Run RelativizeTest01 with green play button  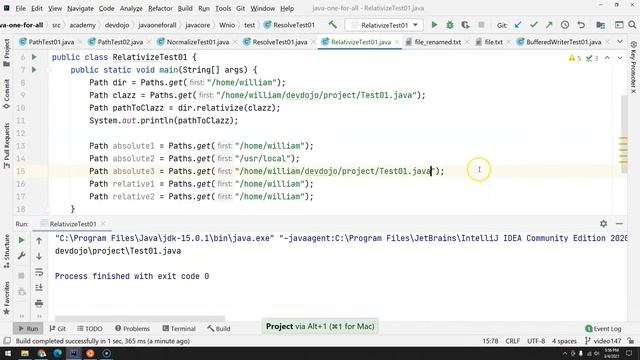tap(434, 25)
